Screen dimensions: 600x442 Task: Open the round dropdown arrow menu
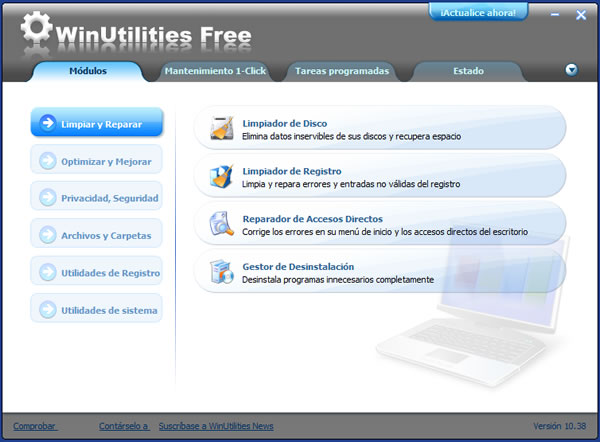pyautogui.click(x=571, y=70)
